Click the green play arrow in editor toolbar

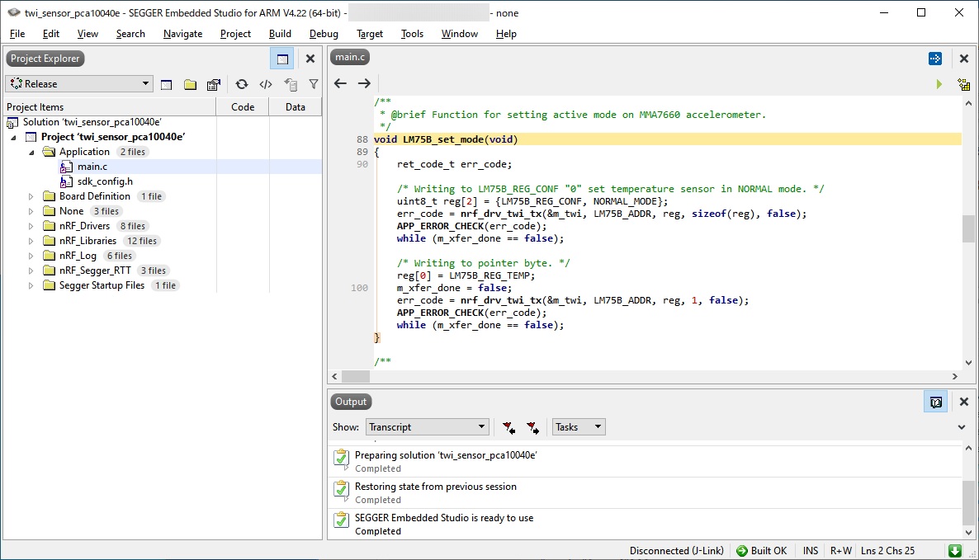[x=939, y=84]
